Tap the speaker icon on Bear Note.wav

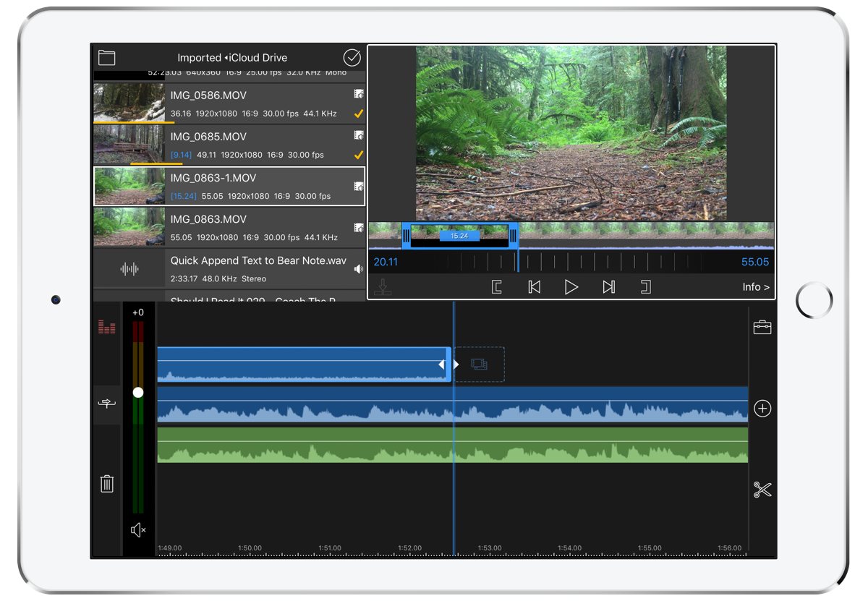point(358,269)
